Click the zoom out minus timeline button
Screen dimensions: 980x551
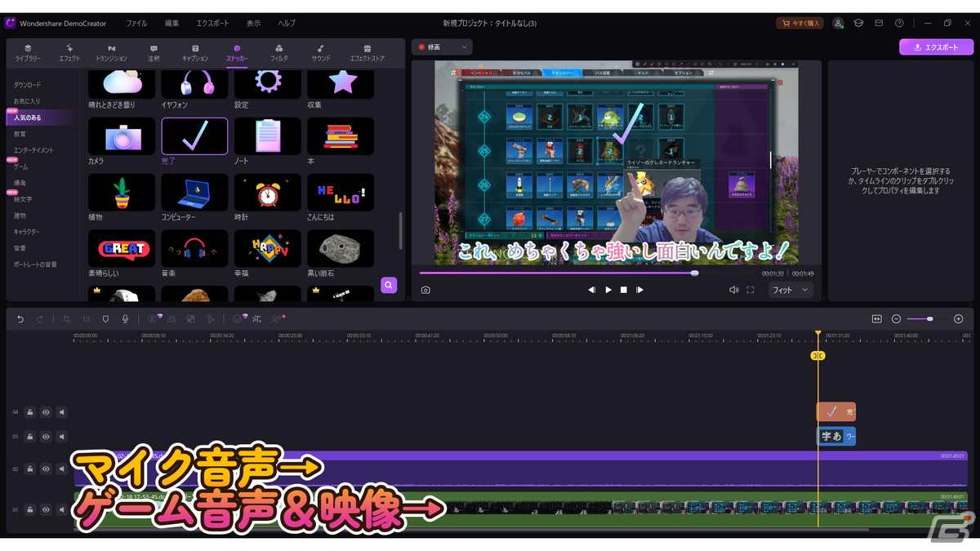point(896,319)
